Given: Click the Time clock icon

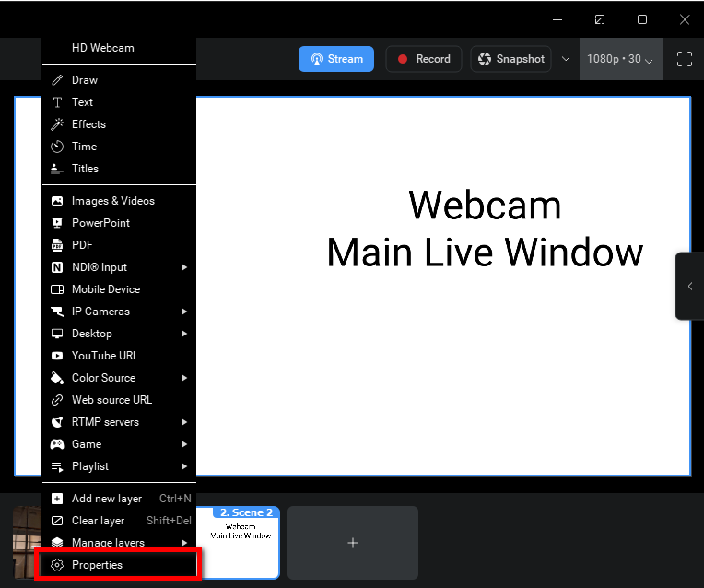Looking at the screenshot, I should tap(57, 147).
